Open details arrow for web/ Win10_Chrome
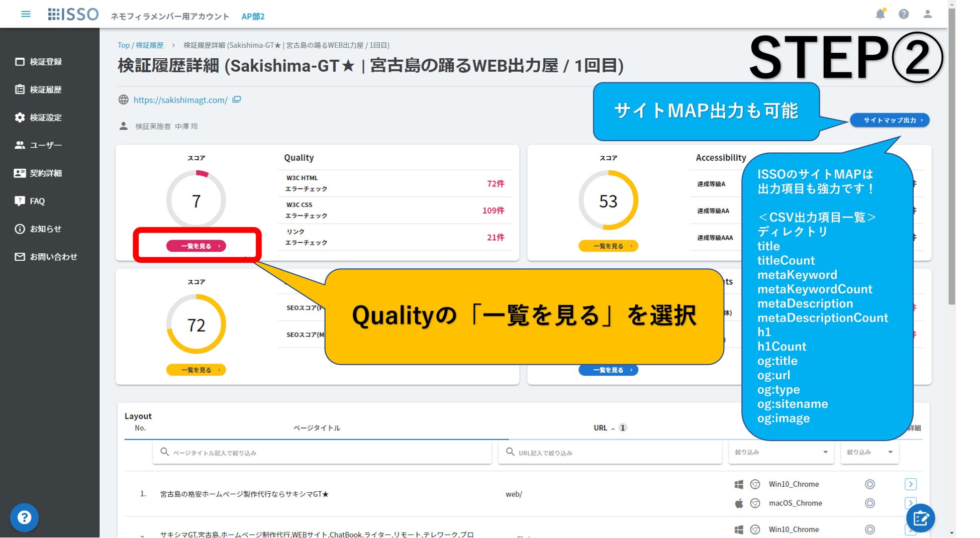The height and width of the screenshot is (538, 980). [911, 484]
